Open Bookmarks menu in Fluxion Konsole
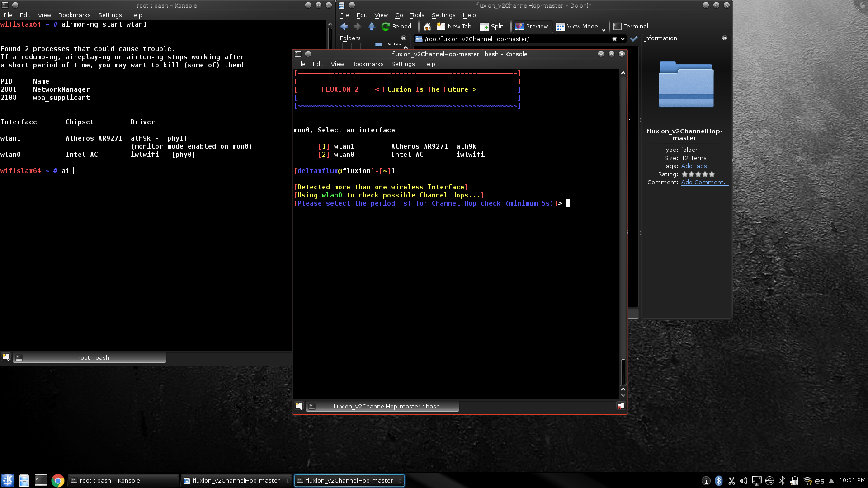 (x=367, y=64)
